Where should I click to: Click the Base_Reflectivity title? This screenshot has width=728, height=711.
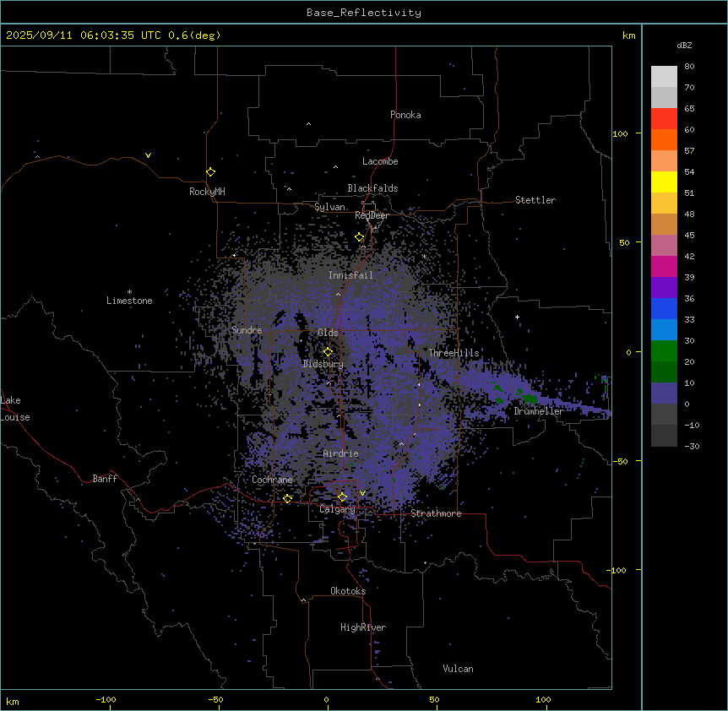pos(364,13)
